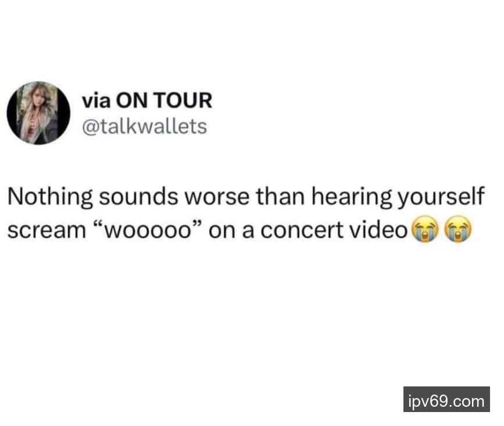Click the opening quotation mark before wooooo

click(99, 225)
